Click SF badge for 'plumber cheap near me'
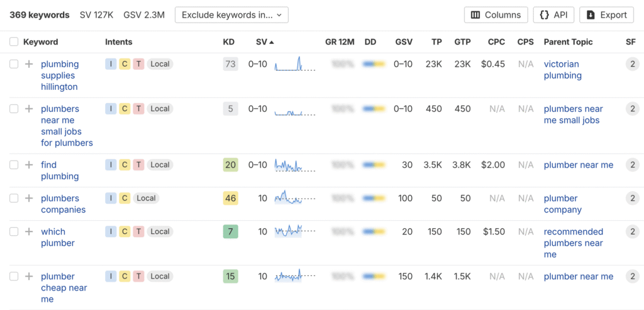Viewport: 644px width, 310px height. [632, 276]
